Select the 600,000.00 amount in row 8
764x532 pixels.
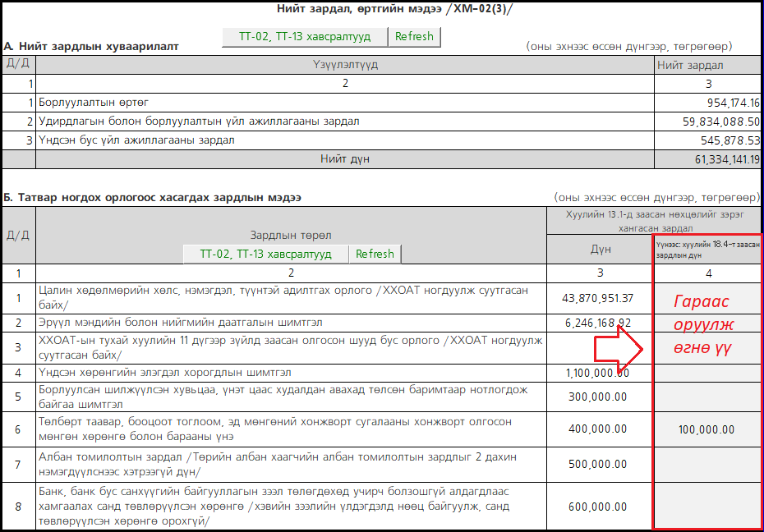click(600, 507)
